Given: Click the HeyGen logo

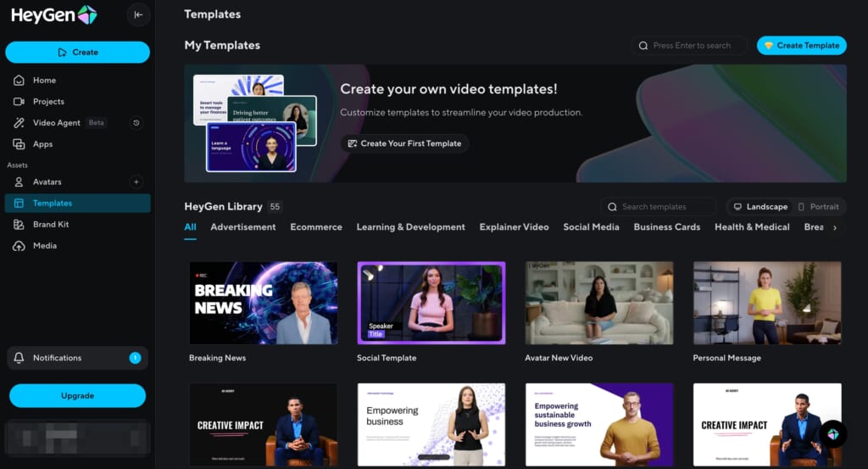Looking at the screenshot, I should (x=54, y=15).
